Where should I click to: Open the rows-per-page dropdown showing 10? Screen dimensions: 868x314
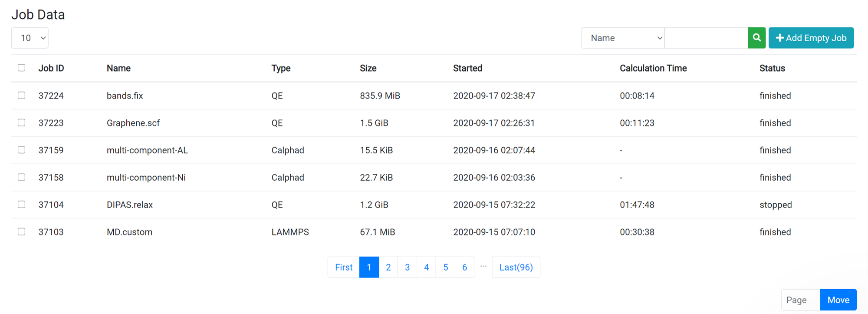[x=30, y=38]
